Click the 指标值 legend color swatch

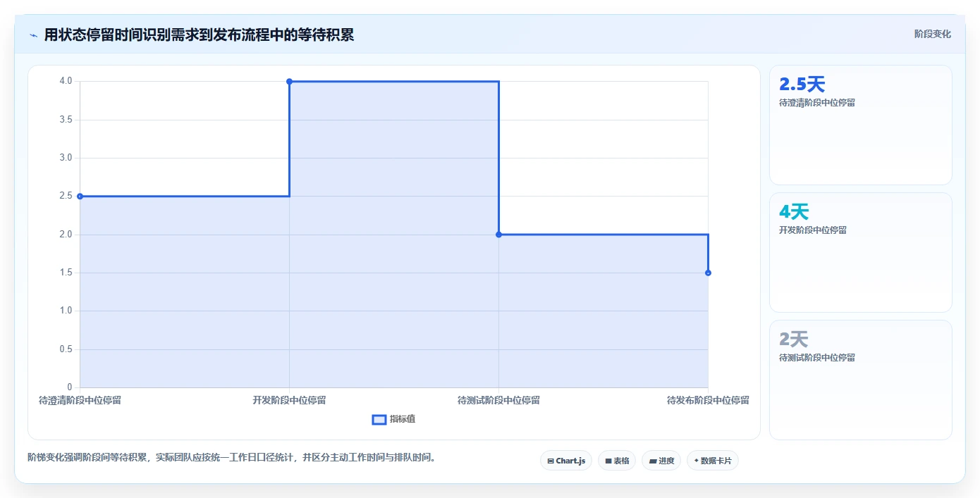[379, 420]
